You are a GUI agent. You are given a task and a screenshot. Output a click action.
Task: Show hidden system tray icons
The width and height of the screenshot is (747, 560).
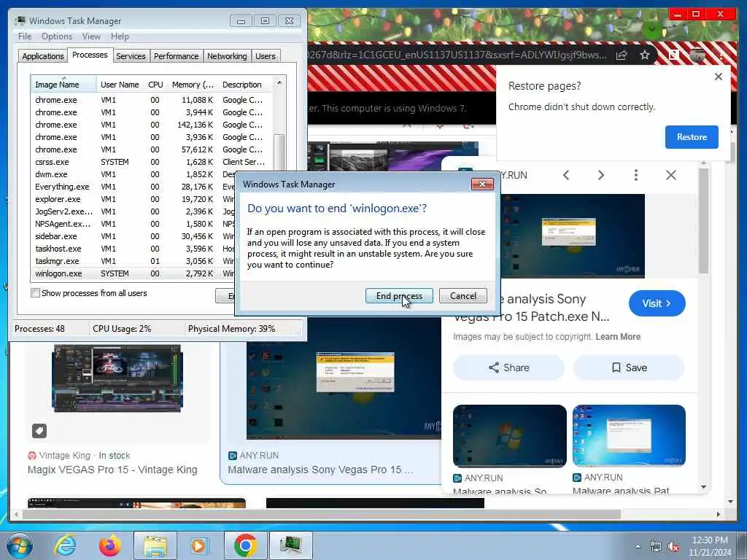(x=638, y=547)
